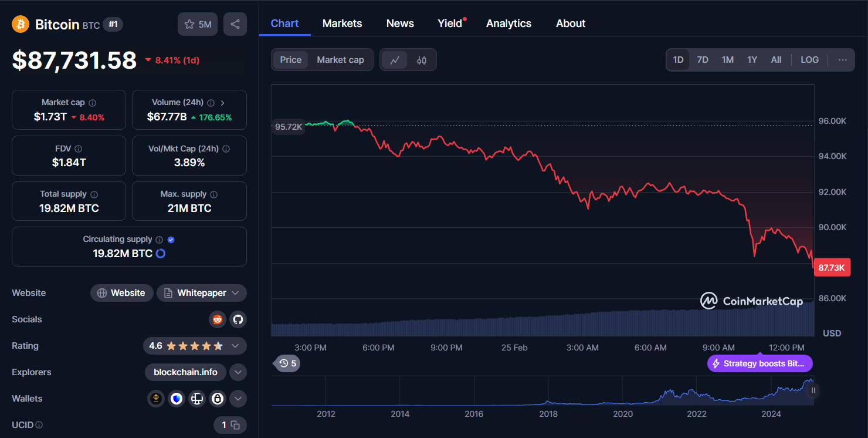Image resolution: width=868 pixels, height=438 pixels.
Task: Select the line chart icon
Action: point(394,59)
